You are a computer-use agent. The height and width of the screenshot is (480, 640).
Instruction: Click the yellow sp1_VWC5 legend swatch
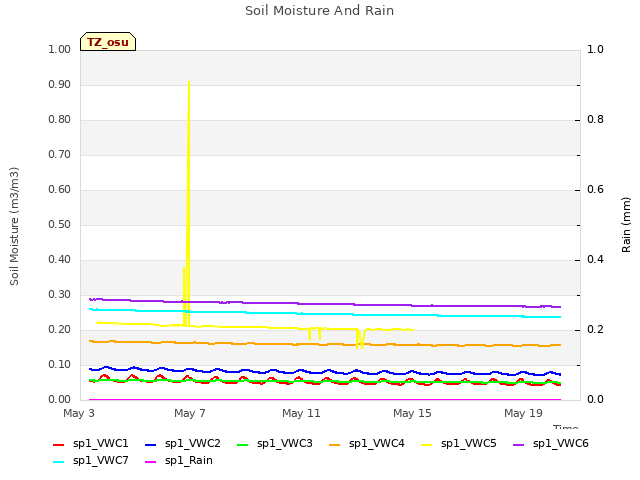tap(427, 445)
